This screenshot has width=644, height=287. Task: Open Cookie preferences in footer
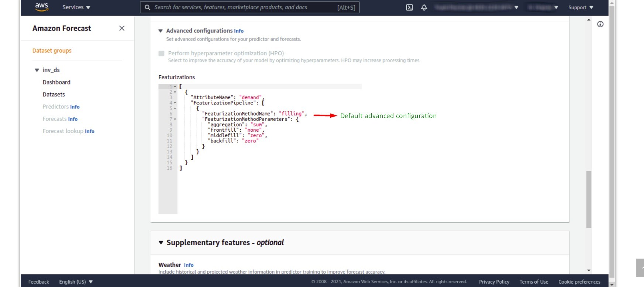tap(579, 282)
